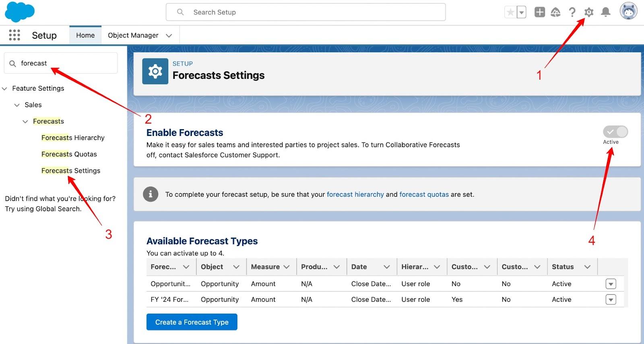Screen dimensions: 644x344
Task: Click the Forecasts Settings gear header icon
Action: (155, 71)
